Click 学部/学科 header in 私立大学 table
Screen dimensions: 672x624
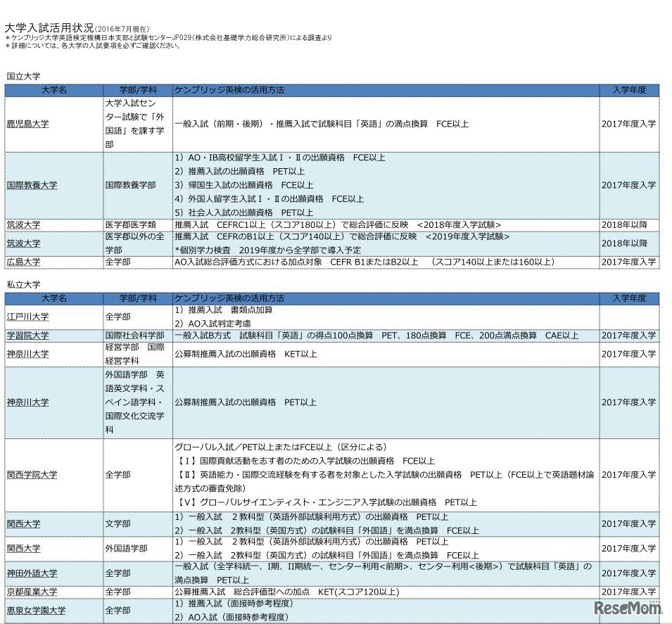coord(138,298)
